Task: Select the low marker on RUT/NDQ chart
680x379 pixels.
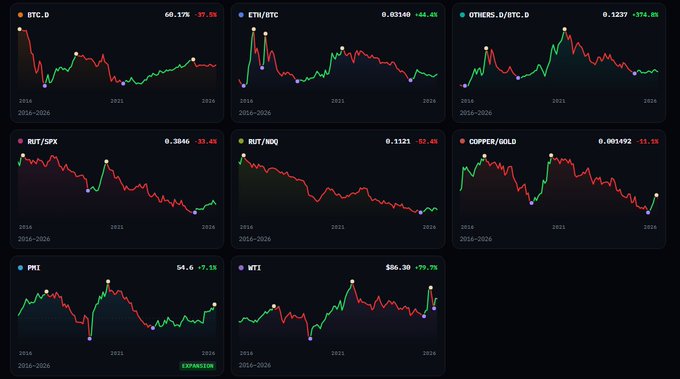Action: 420,212
